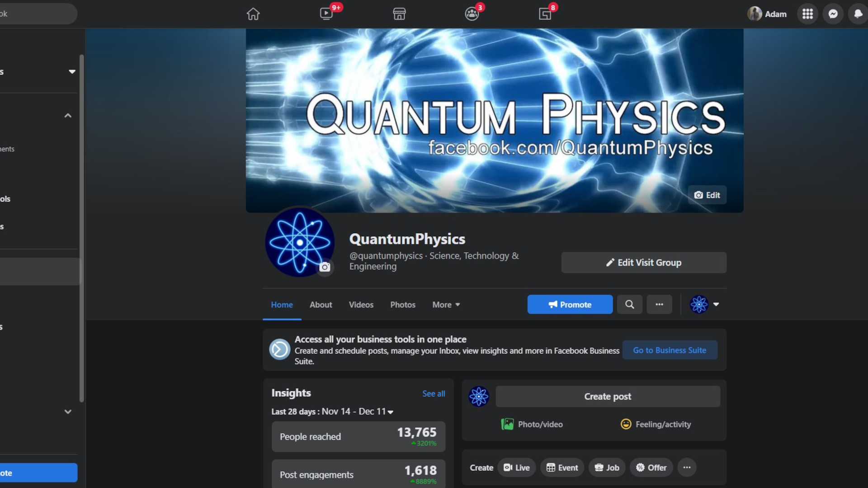Open the QuantumPhysics atom profile picture

[299, 242]
